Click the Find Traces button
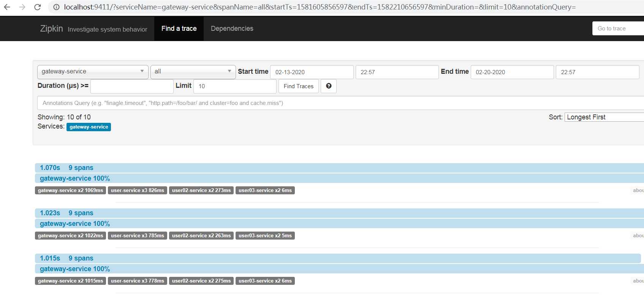The height and width of the screenshot is (297, 644). coord(299,86)
